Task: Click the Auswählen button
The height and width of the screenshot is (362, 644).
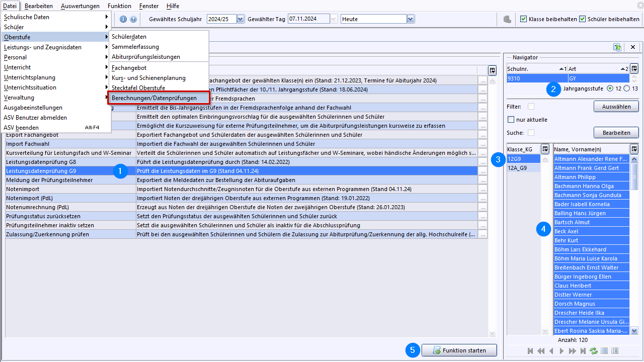Action: point(616,107)
